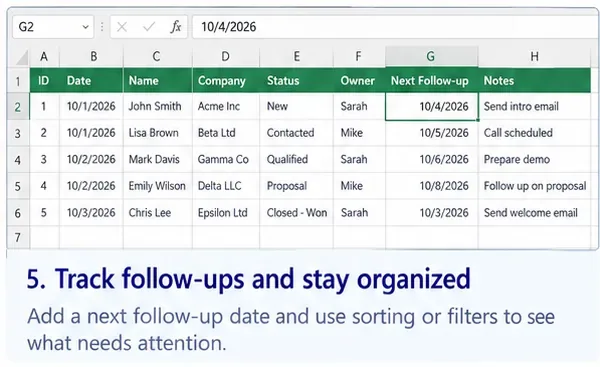Select row 2 header
The width and height of the screenshot is (600, 367).
tap(18, 107)
